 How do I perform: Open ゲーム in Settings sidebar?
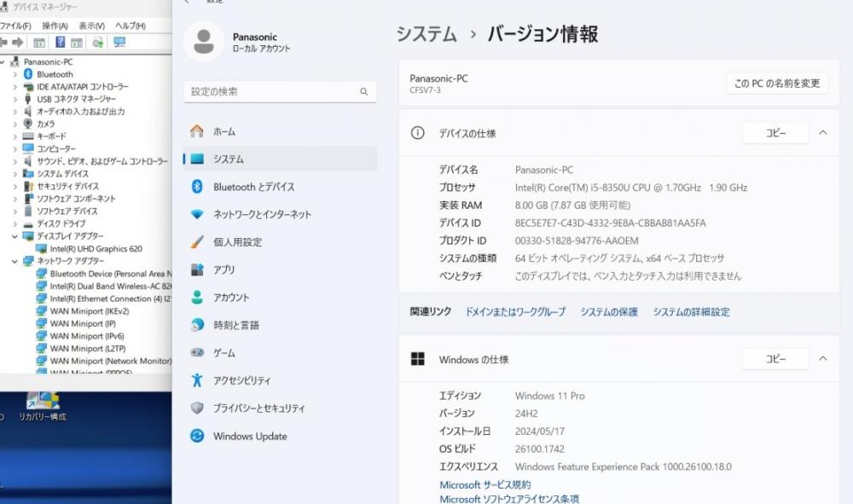[x=280, y=353]
